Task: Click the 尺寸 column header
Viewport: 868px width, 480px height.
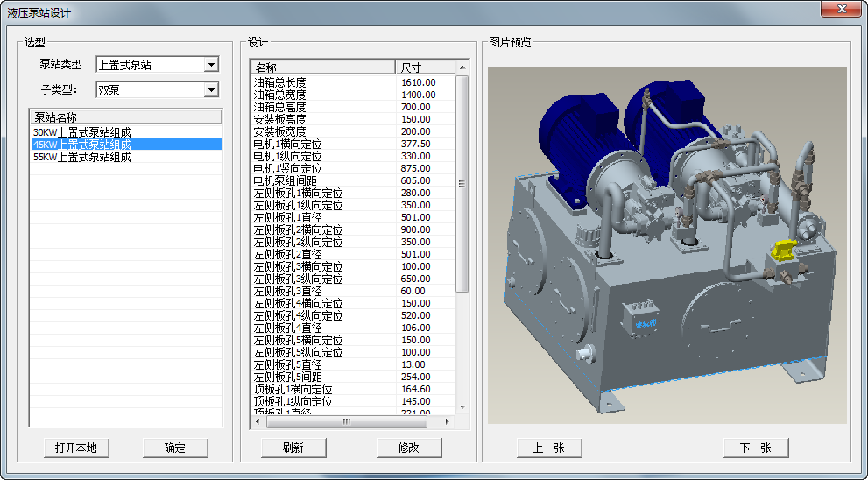Action: pos(425,67)
